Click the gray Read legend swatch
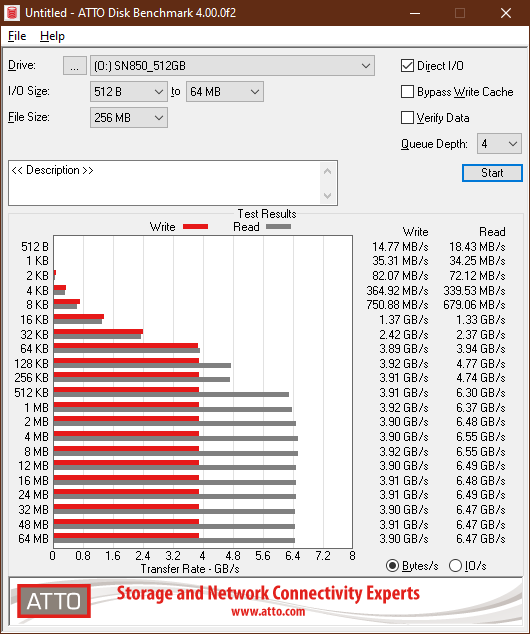The height and width of the screenshot is (634, 530). point(278,226)
